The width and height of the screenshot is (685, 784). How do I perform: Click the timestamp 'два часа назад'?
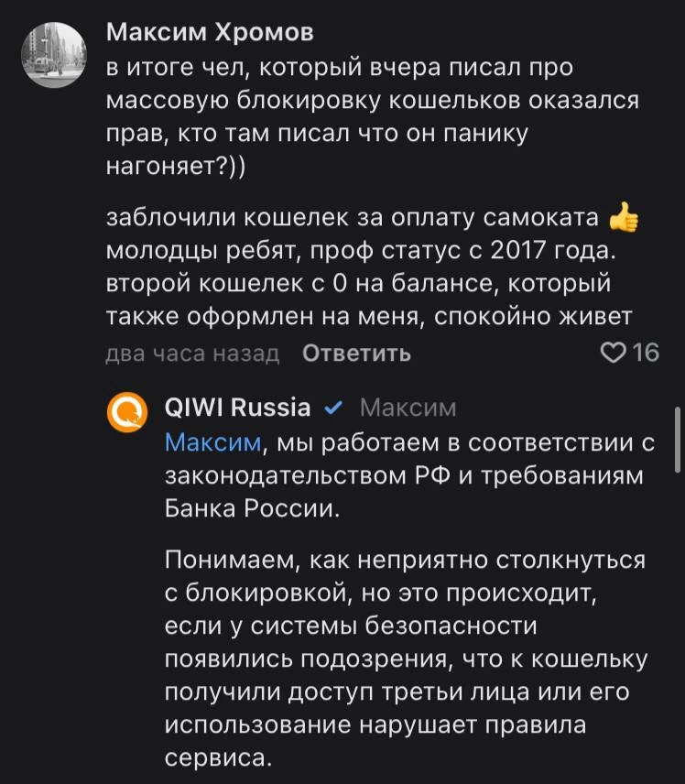point(192,354)
